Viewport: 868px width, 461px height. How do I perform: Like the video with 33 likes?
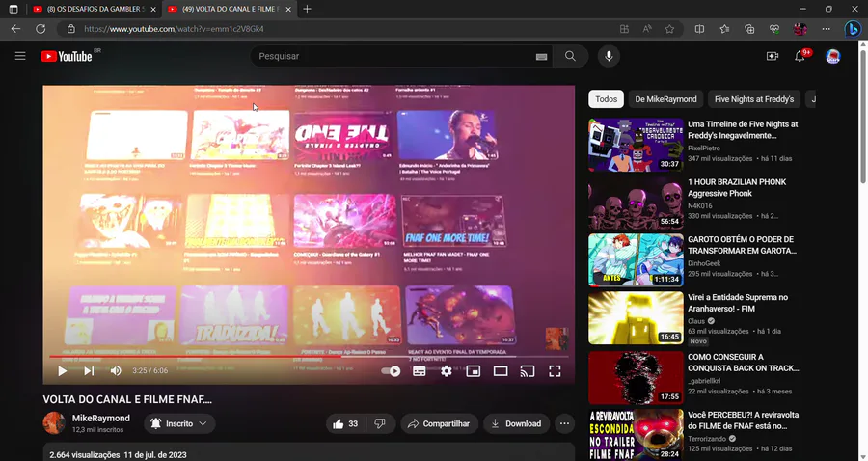[x=345, y=423]
